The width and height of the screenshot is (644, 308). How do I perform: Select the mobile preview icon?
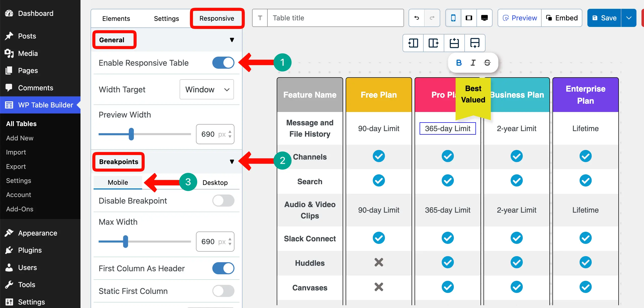pyautogui.click(x=453, y=18)
